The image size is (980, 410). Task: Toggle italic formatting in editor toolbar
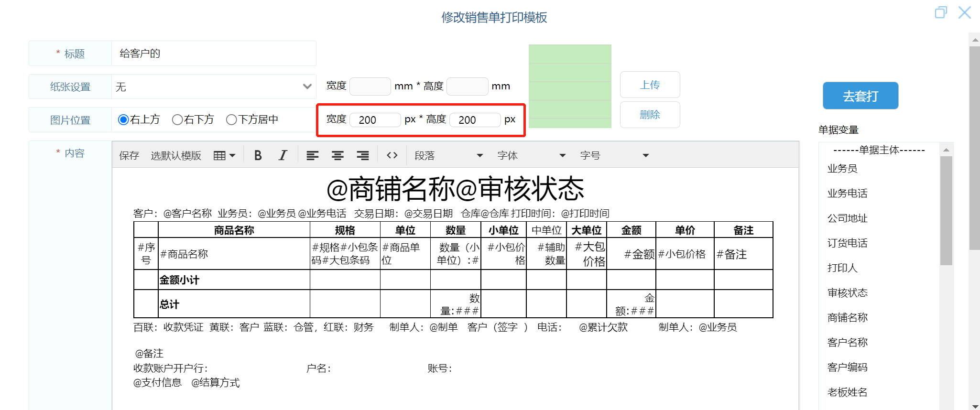(x=283, y=155)
